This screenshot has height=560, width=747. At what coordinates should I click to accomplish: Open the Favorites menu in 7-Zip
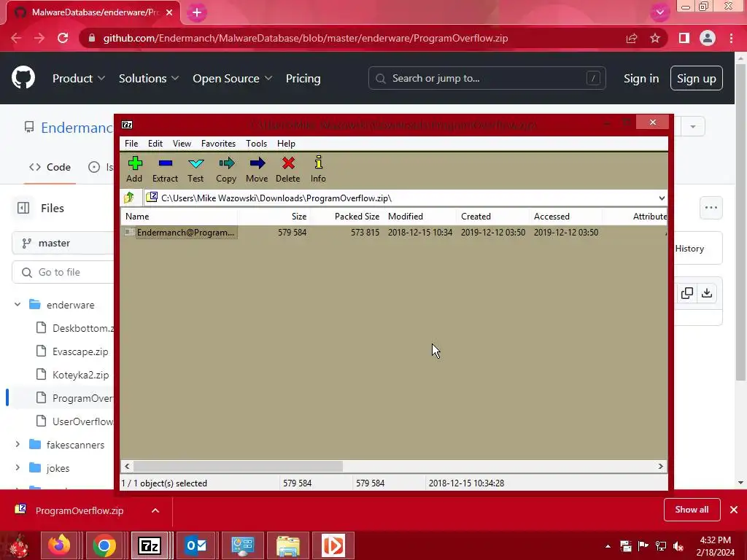click(x=218, y=144)
